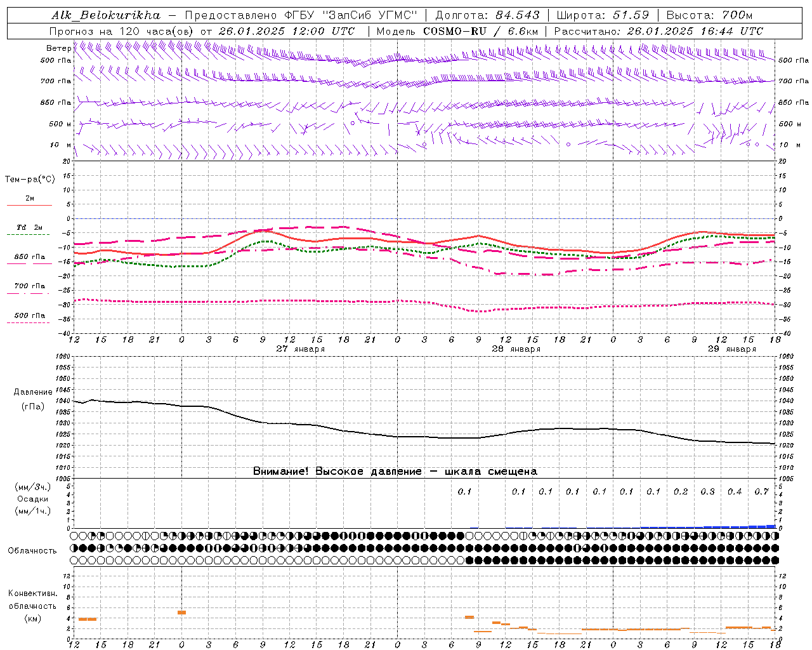This screenshot has height=650, width=812.
Task: Click the '700 гПа' temperature legend entry
Action: 29,286
